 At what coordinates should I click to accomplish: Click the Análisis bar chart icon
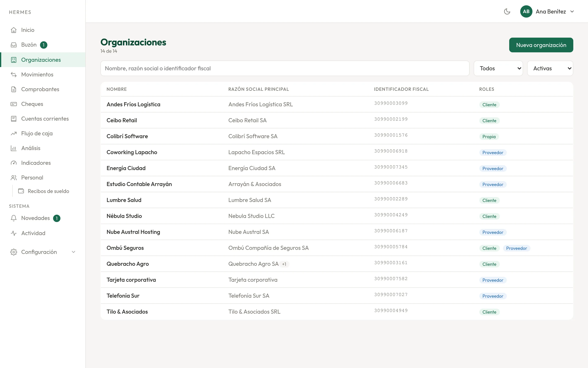point(14,148)
